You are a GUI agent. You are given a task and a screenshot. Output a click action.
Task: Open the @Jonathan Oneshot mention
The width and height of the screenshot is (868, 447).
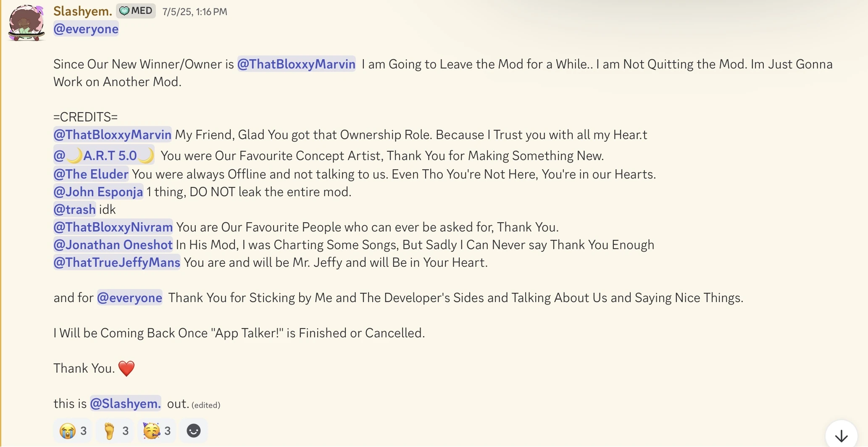point(113,245)
